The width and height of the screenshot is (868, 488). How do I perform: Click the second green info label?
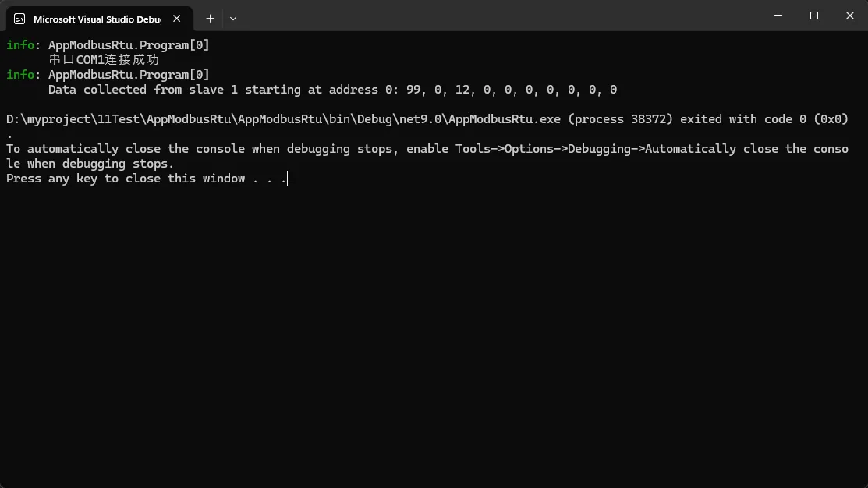coord(20,75)
